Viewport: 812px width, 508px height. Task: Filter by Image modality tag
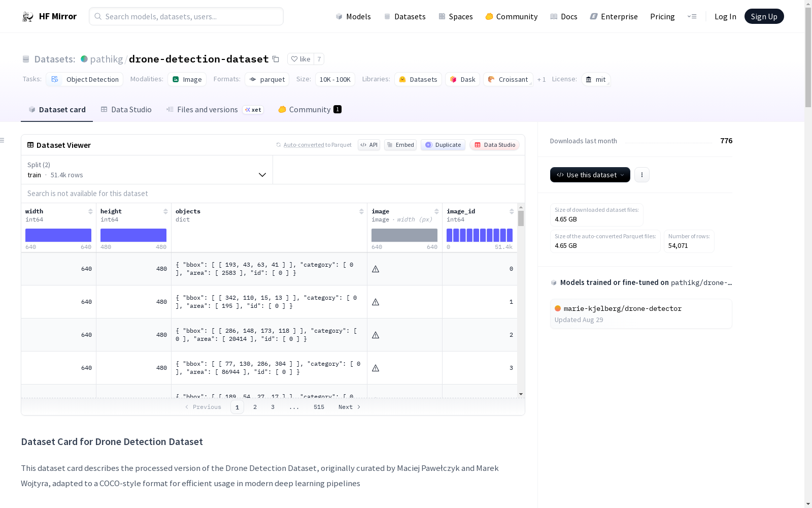coord(187,79)
